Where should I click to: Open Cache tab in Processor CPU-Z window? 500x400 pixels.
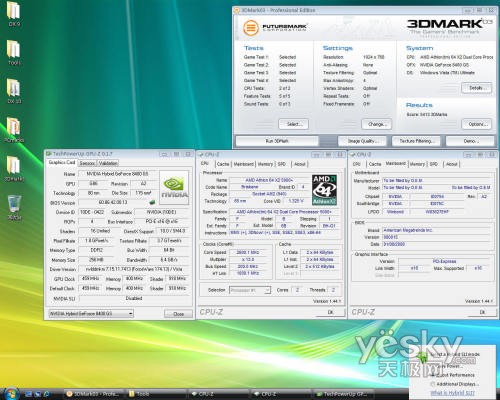click(x=223, y=164)
